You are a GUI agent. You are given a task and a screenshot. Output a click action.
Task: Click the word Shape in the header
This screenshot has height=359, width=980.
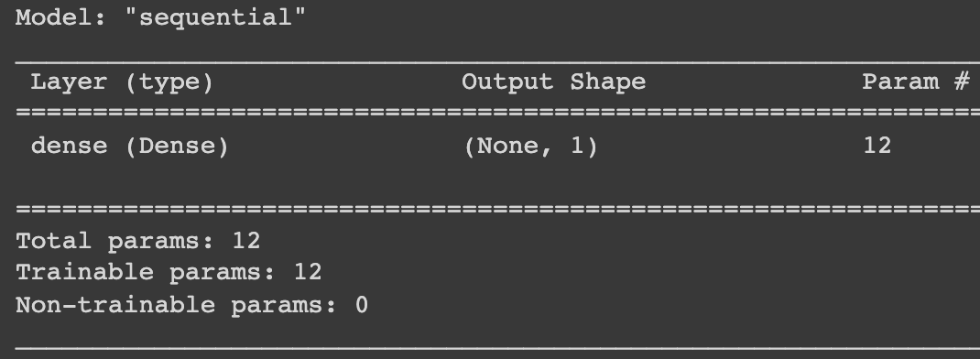(x=608, y=82)
